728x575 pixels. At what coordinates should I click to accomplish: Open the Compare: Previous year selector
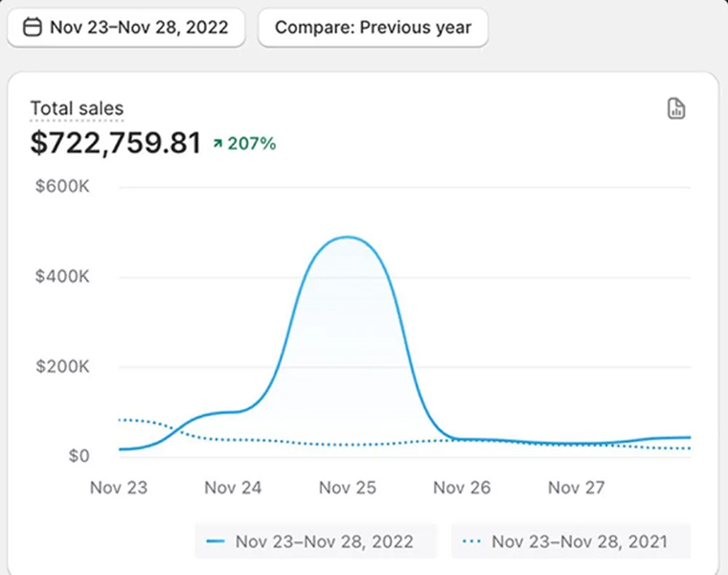pyautogui.click(x=373, y=28)
